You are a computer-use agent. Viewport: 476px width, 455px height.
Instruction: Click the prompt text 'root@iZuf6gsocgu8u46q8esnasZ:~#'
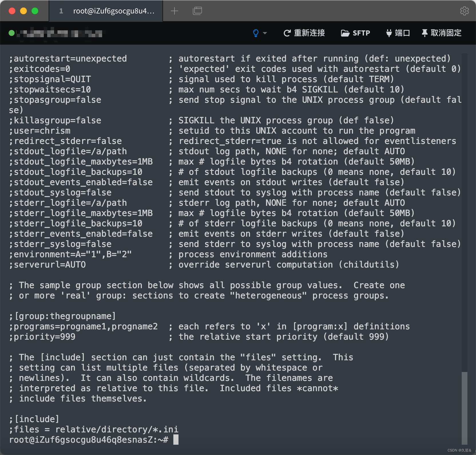pyautogui.click(x=89, y=440)
